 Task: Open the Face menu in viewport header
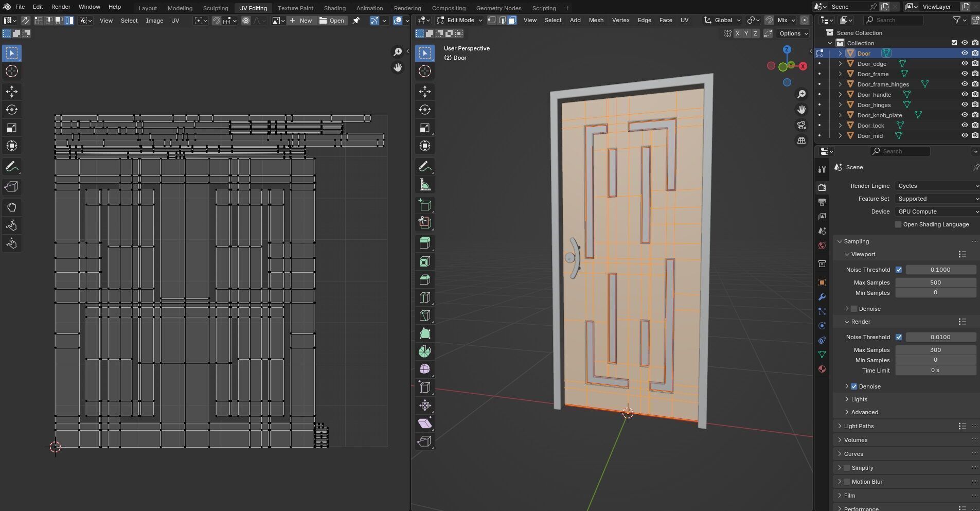click(666, 20)
